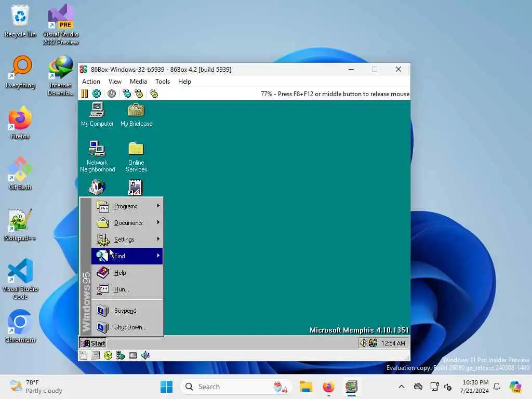Choose Run... from the Start menu

(127, 289)
